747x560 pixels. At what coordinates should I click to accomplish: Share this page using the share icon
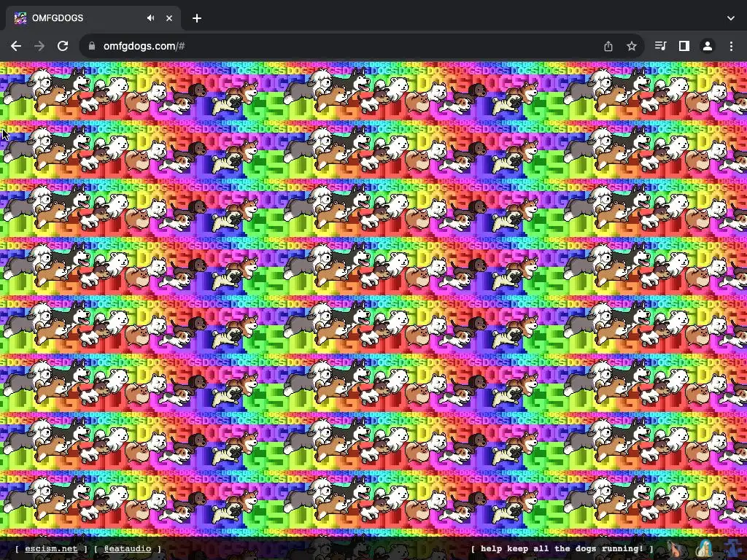608,46
